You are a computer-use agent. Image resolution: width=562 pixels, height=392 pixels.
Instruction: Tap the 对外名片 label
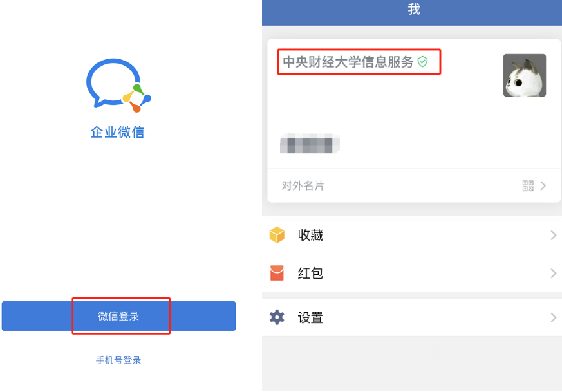[x=303, y=185]
